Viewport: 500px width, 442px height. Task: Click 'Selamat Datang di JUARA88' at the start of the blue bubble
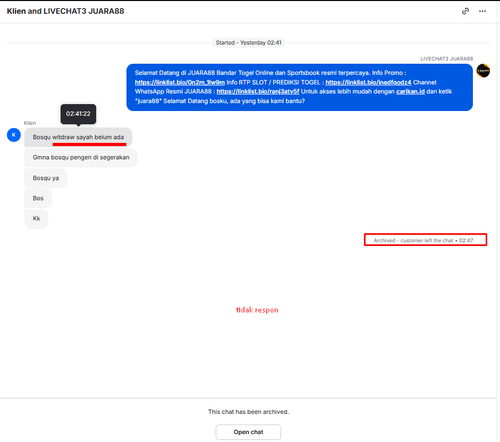175,73
